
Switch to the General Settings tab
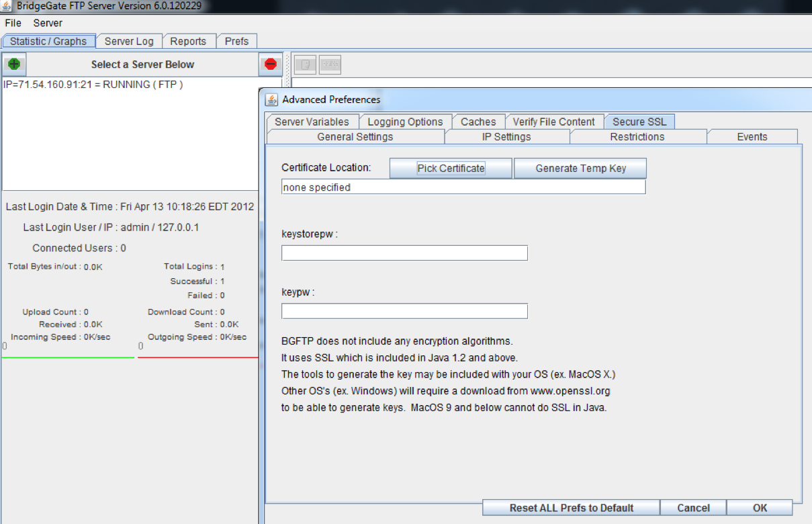point(355,136)
